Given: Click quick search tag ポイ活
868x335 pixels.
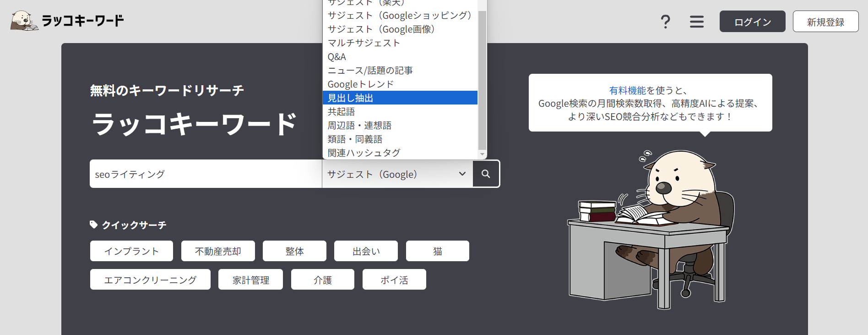Looking at the screenshot, I should pos(394,280).
